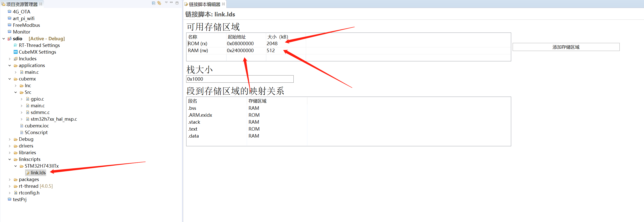Select the RAM (rw) name cell
Viewport: 644px width, 222px height.
198,50
